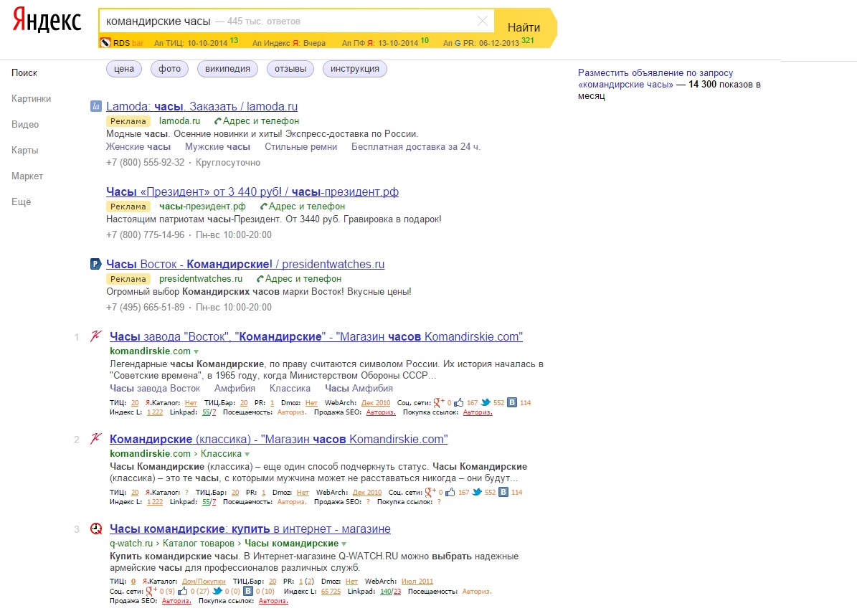Click Google+ icon in result 1 stats
Screen dimensions: 857x616
(438, 402)
